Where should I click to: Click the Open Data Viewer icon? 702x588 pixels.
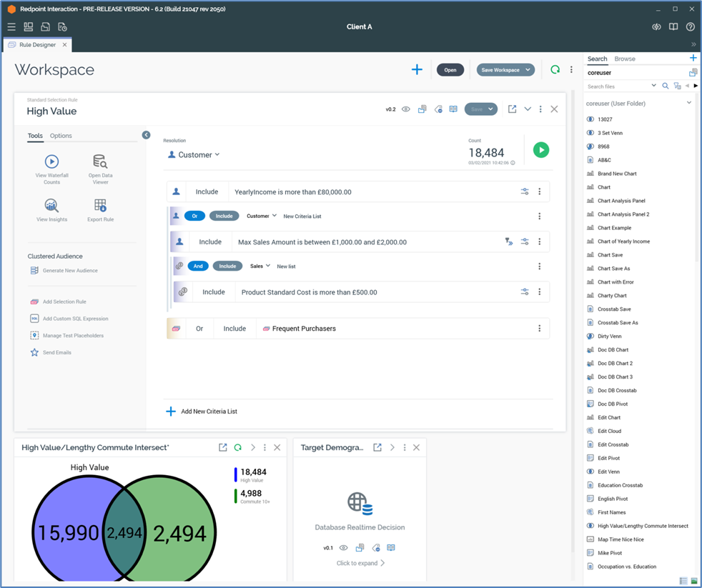pyautogui.click(x=100, y=162)
